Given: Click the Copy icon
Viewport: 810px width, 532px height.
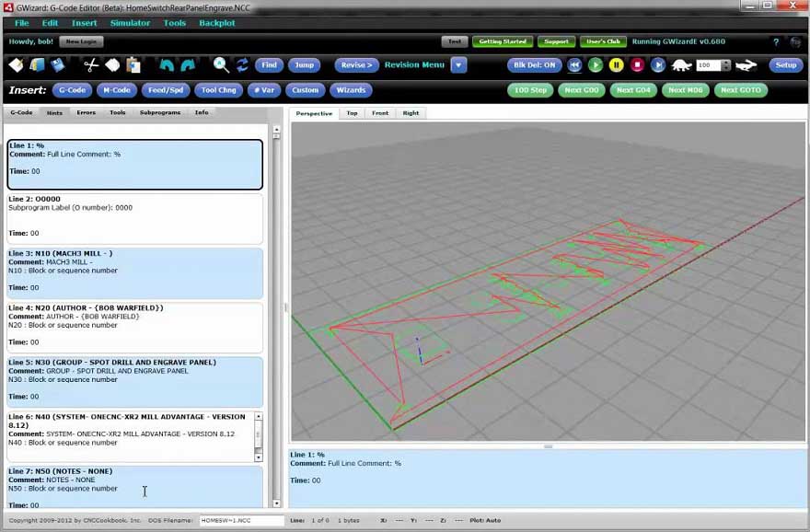Looking at the screenshot, I should click(x=112, y=65).
